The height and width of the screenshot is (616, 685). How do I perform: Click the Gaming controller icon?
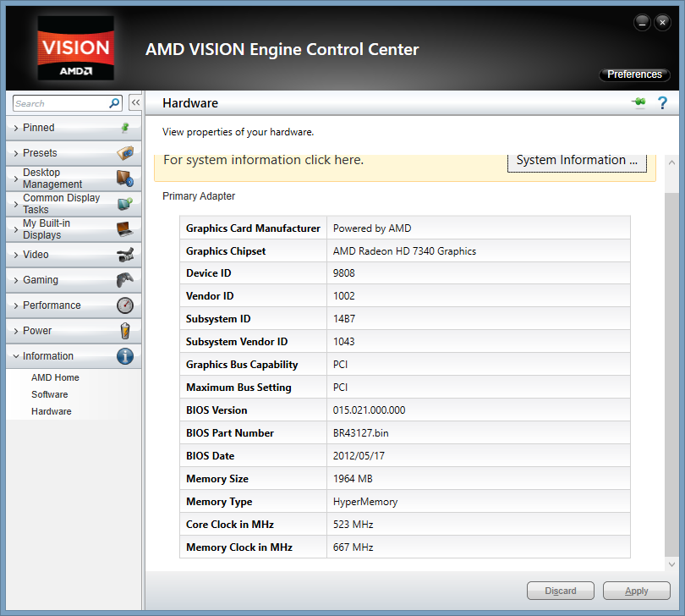pos(125,280)
